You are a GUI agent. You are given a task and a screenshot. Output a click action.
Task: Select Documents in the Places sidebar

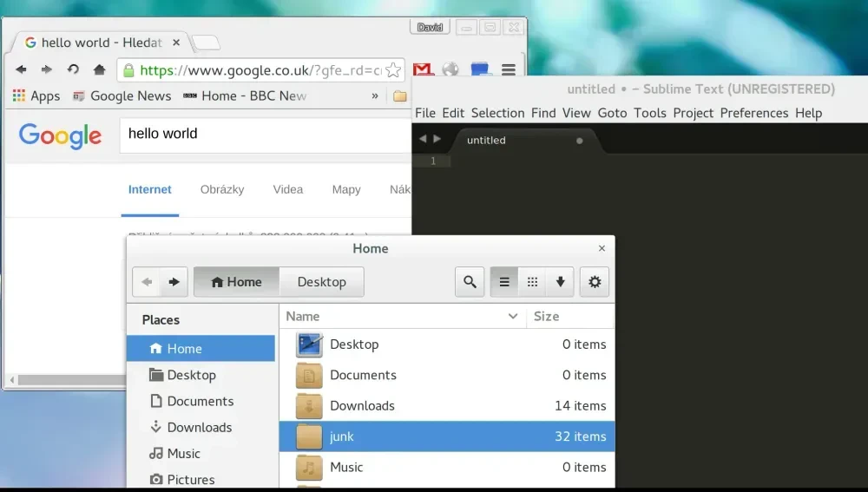201,401
